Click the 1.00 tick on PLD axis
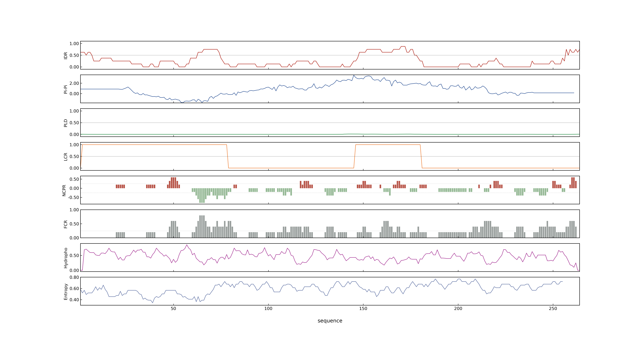Viewport: 644px width, 343px height. (74, 111)
